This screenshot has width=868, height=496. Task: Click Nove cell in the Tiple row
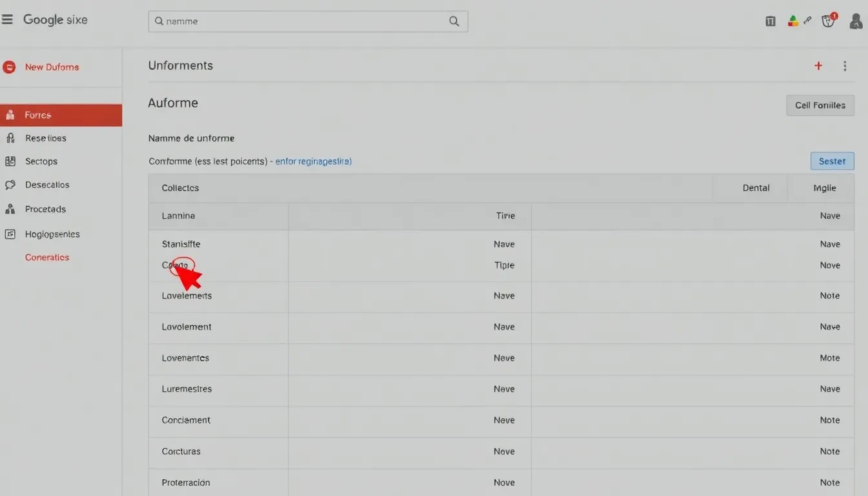(830, 265)
